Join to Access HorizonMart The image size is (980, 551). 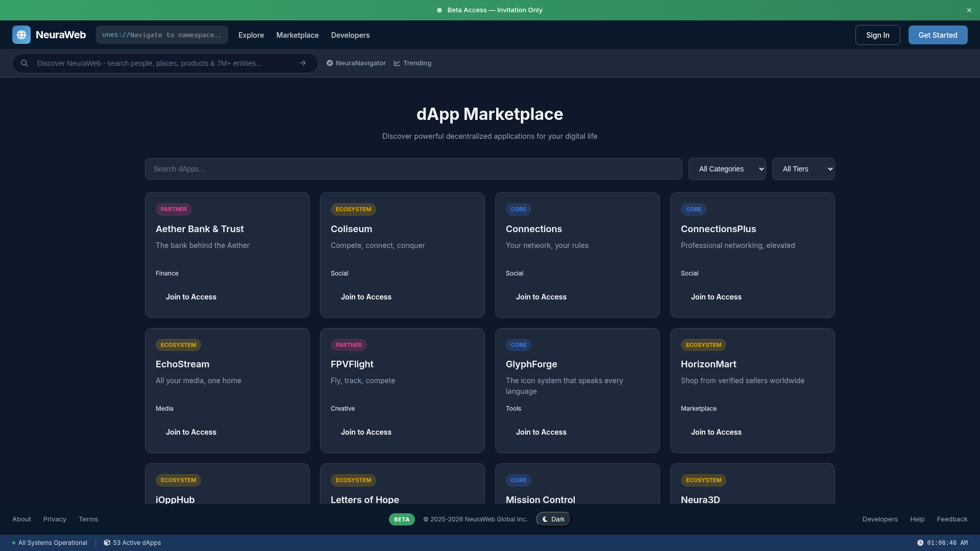tap(716, 432)
